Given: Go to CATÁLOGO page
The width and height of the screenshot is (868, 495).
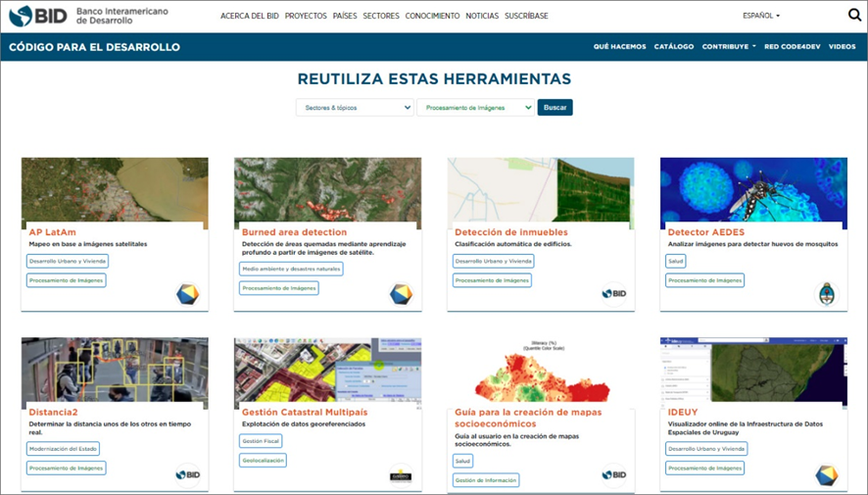Looking at the screenshot, I should click(674, 46).
